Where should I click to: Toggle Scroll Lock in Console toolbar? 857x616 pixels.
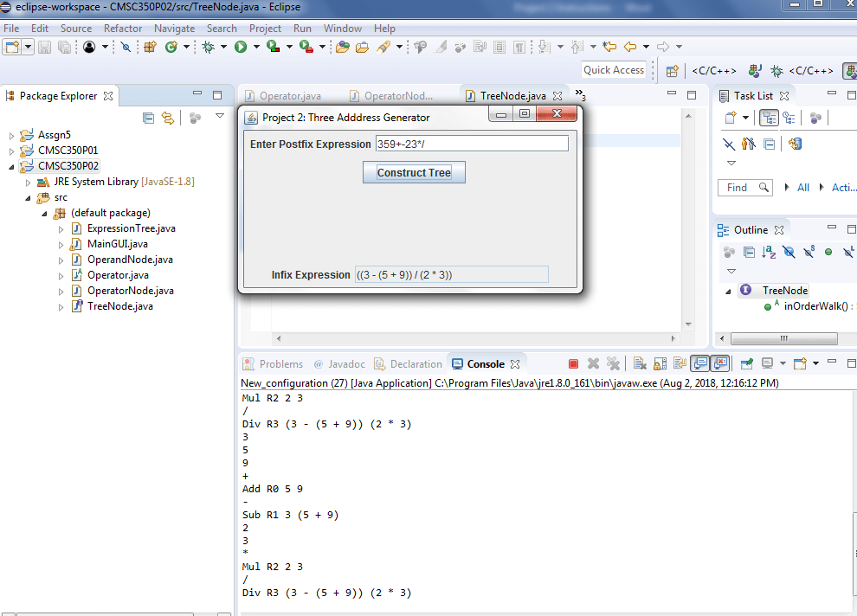pyautogui.click(x=660, y=363)
